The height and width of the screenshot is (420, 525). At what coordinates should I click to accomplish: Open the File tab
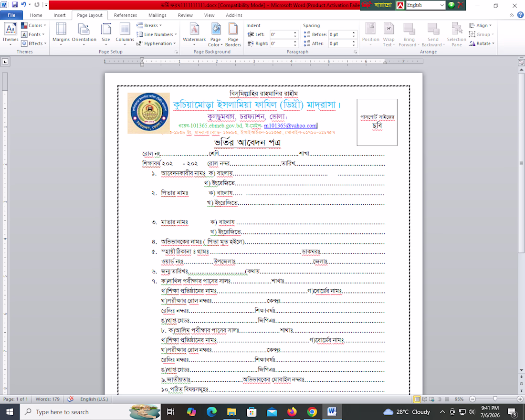click(x=11, y=15)
